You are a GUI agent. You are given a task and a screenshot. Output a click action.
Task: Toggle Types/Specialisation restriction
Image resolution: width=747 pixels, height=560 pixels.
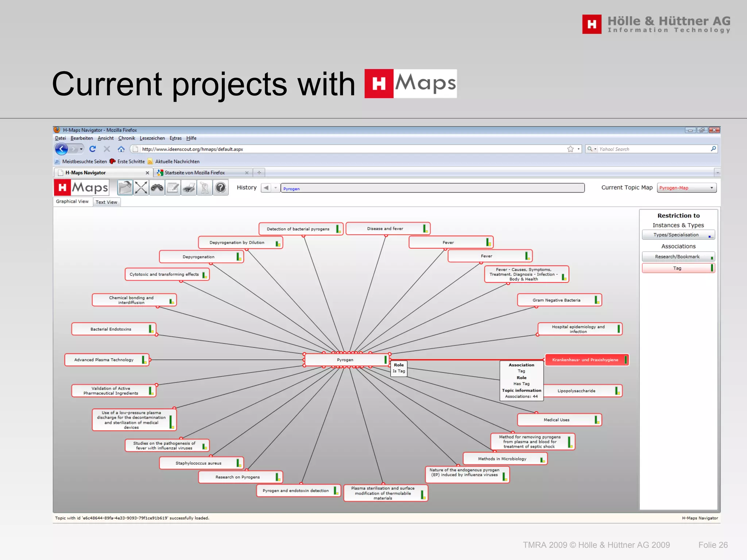(x=678, y=235)
